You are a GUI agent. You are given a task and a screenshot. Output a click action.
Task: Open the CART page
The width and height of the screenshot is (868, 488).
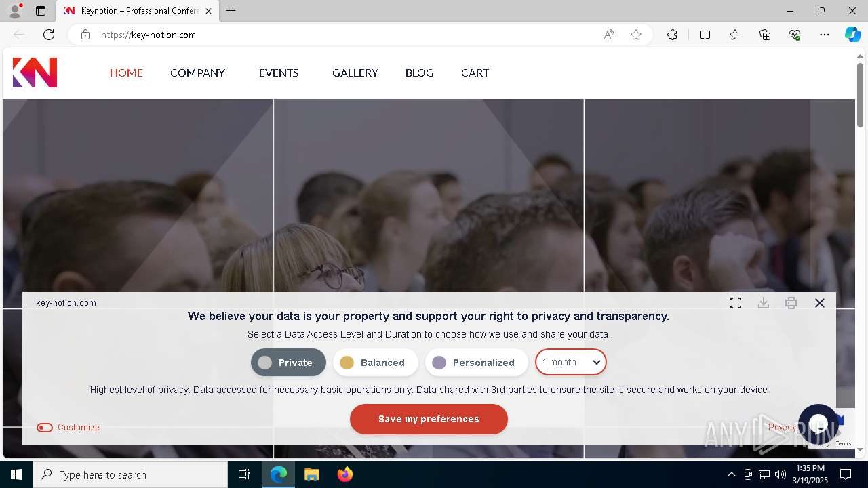click(475, 73)
